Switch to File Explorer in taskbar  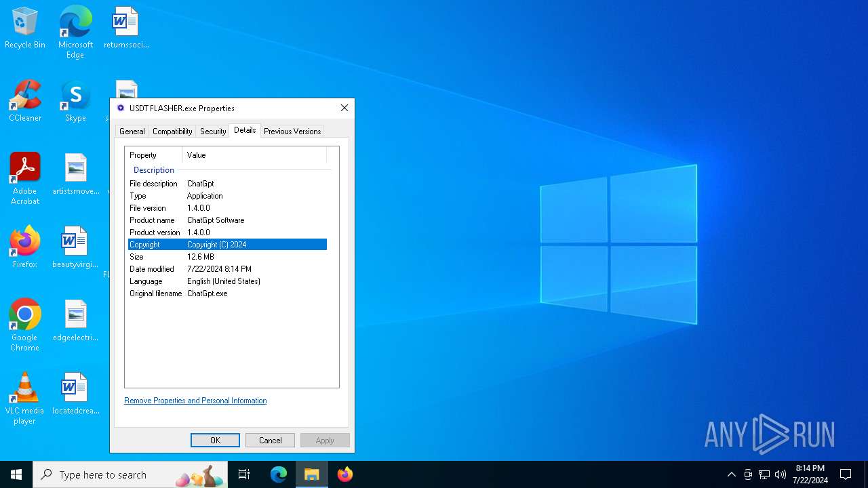pyautogui.click(x=312, y=474)
